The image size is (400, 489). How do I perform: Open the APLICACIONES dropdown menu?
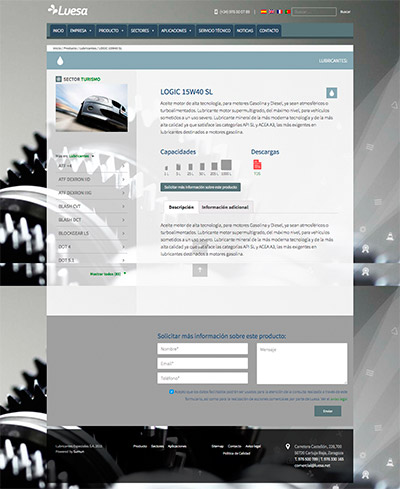click(x=176, y=31)
